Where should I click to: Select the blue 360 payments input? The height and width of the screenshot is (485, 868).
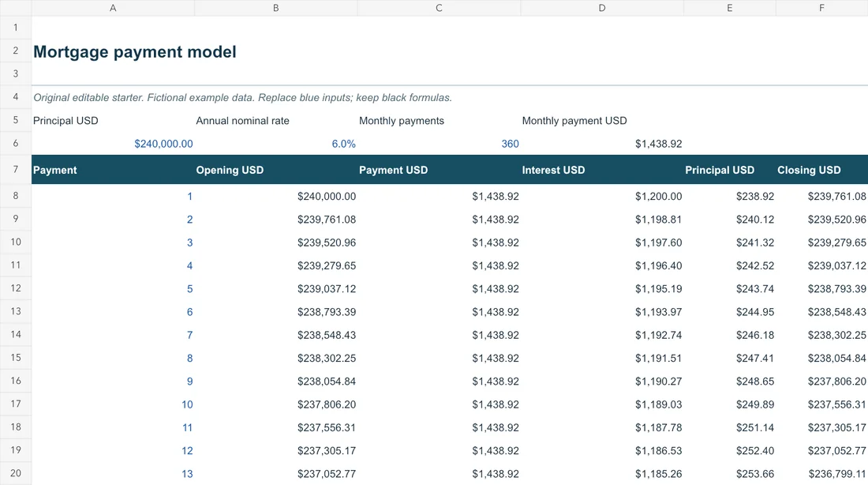click(510, 144)
